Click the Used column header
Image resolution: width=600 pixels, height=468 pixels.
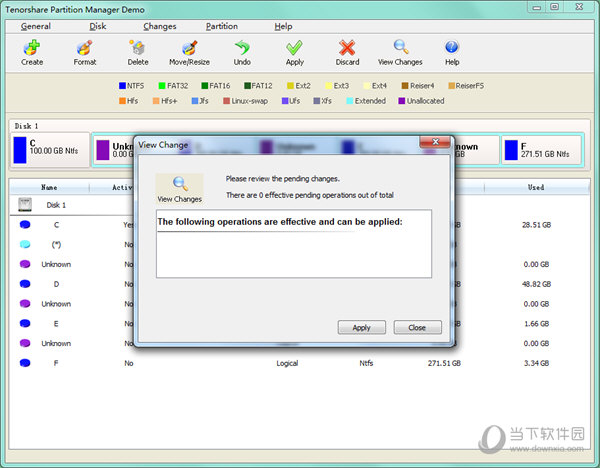pos(536,188)
